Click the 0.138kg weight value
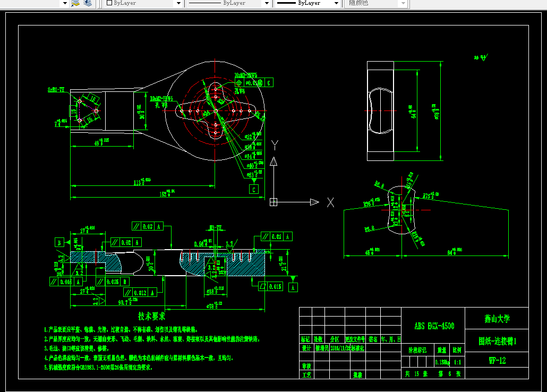The image size is (547, 392). 442,362
